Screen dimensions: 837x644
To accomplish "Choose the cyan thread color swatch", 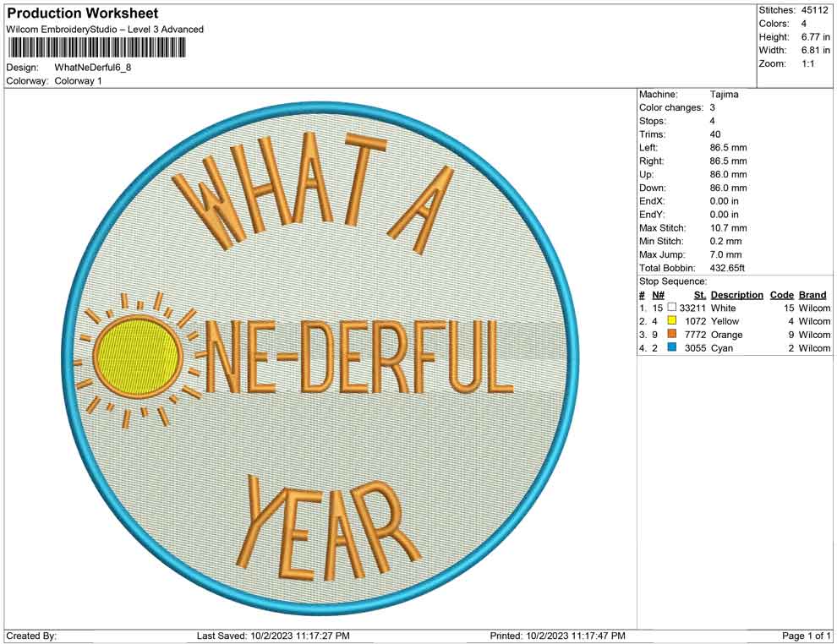I will pos(672,348).
